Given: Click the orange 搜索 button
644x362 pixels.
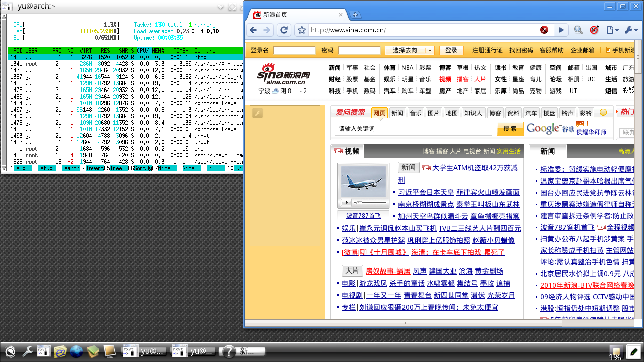Looking at the screenshot, I should tap(510, 129).
